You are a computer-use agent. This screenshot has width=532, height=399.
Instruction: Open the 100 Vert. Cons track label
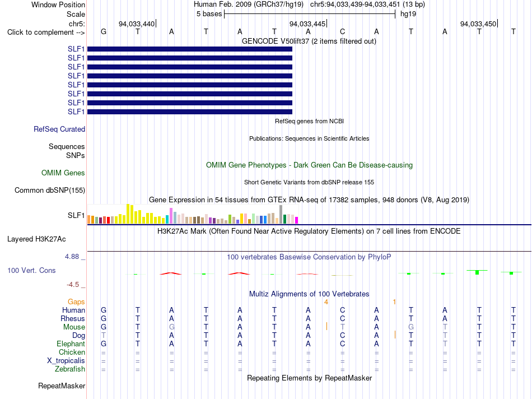(x=31, y=270)
